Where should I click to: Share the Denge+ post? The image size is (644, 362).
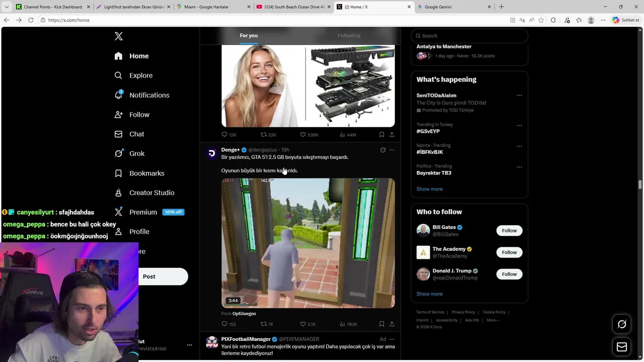click(391, 324)
